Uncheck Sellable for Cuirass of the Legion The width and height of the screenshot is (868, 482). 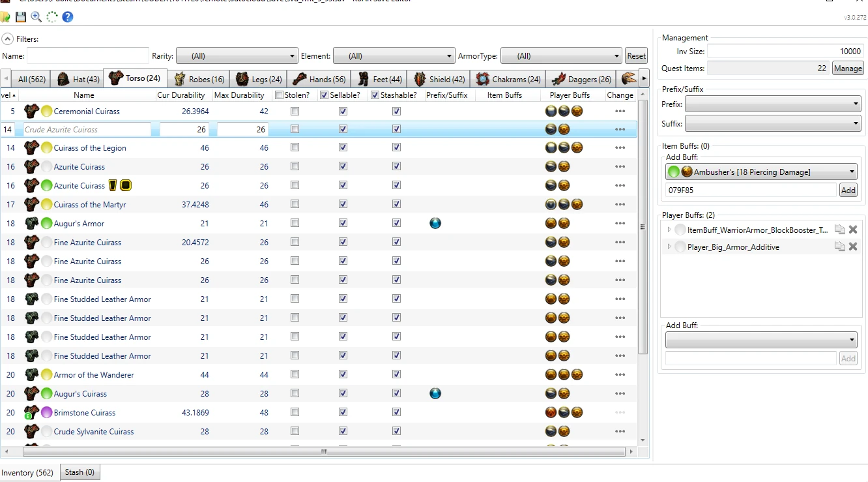(343, 148)
